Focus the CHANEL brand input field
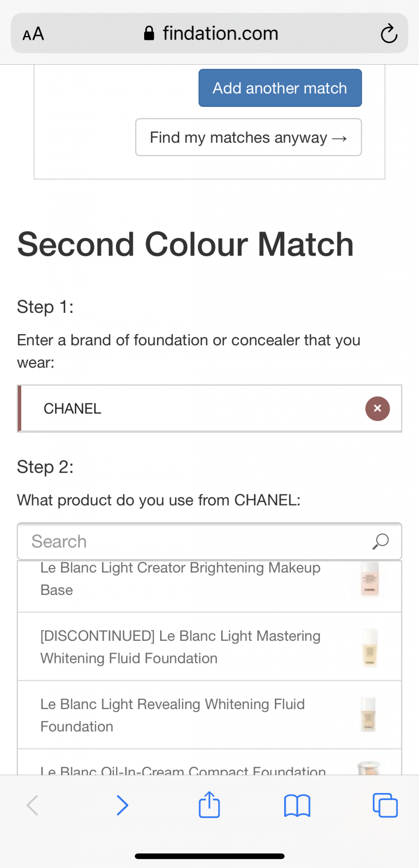The image size is (419, 868). pyautogui.click(x=191, y=408)
